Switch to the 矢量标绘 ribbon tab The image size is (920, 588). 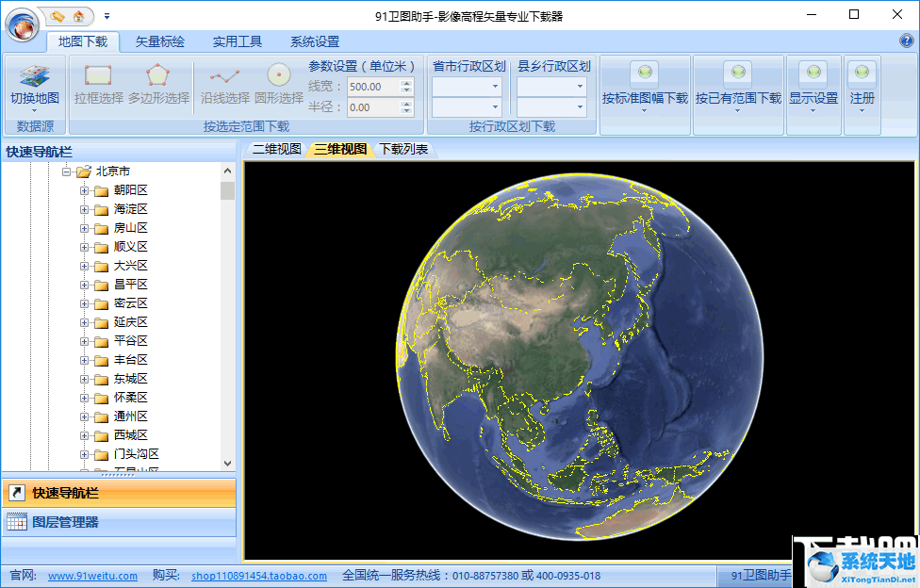[x=160, y=41]
